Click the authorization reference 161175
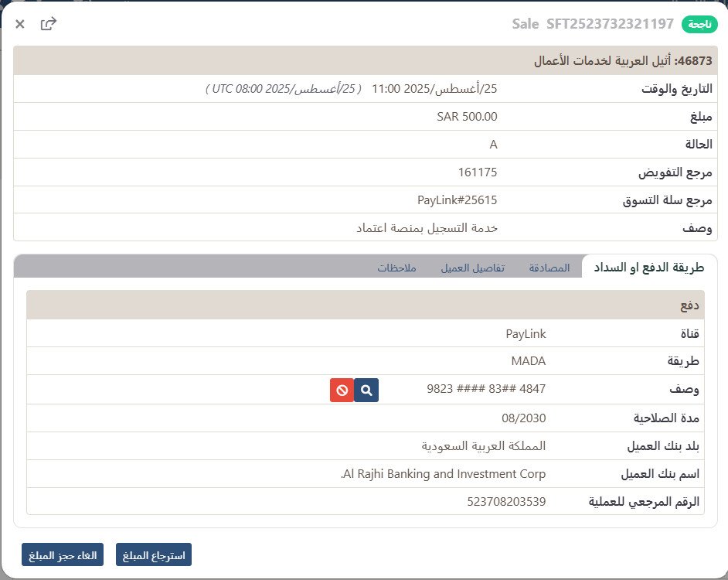 point(478,172)
